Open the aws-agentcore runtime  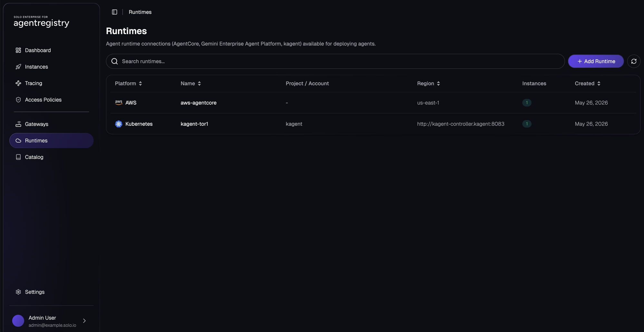(198, 103)
